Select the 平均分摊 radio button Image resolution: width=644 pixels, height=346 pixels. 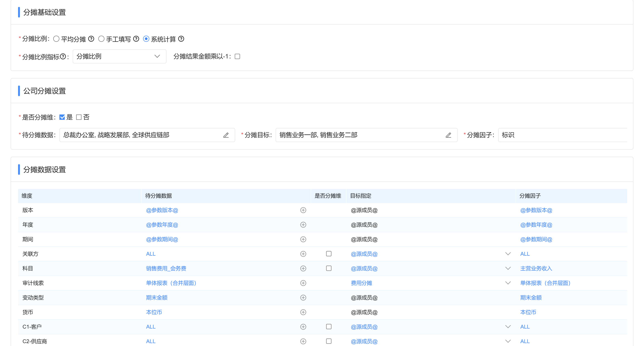[x=56, y=39]
